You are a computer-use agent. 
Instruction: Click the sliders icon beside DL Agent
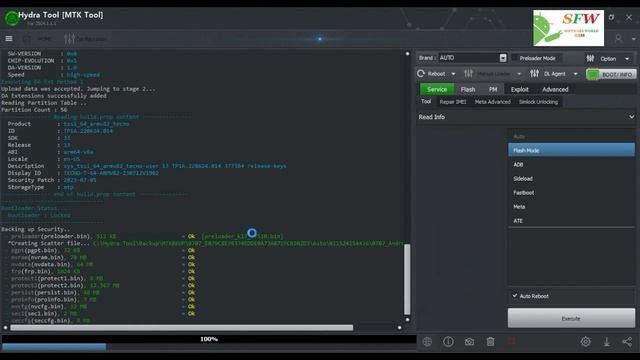coord(534,73)
